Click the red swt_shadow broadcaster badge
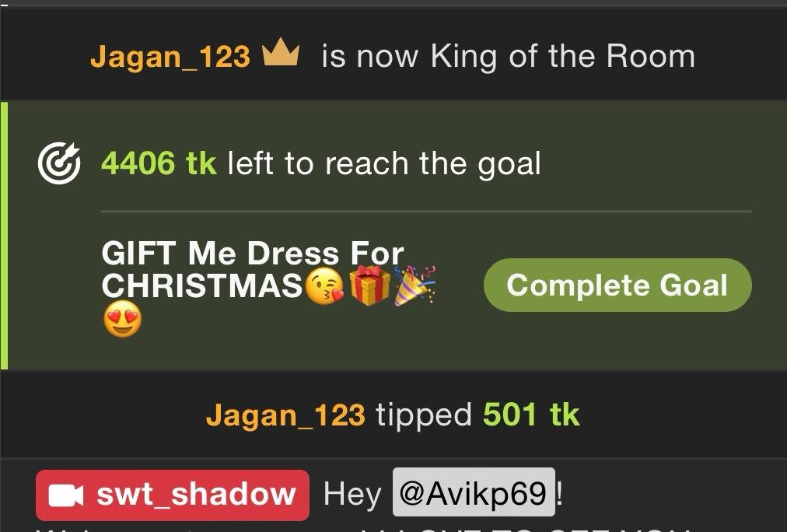The height and width of the screenshot is (532, 787). [x=173, y=495]
